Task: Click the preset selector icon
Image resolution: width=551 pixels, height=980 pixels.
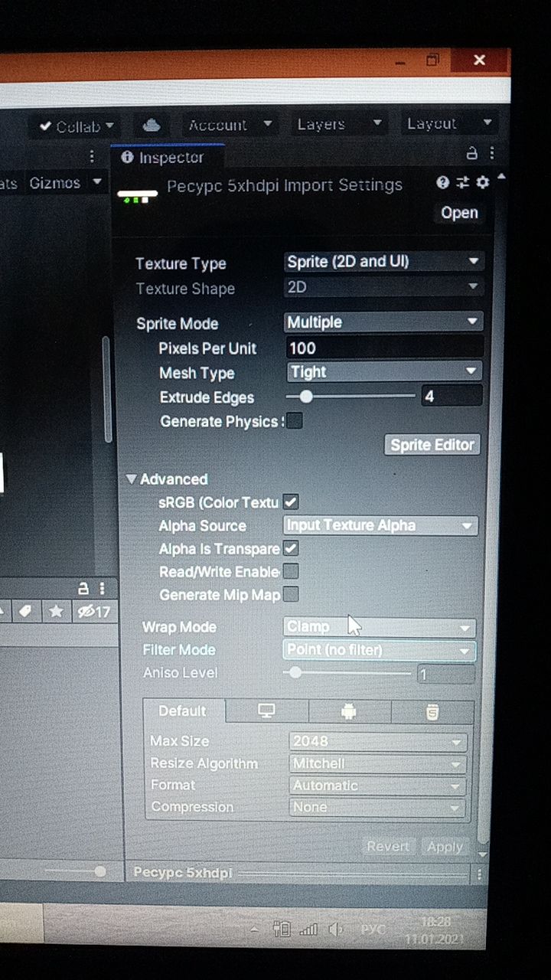Action: click(x=462, y=182)
